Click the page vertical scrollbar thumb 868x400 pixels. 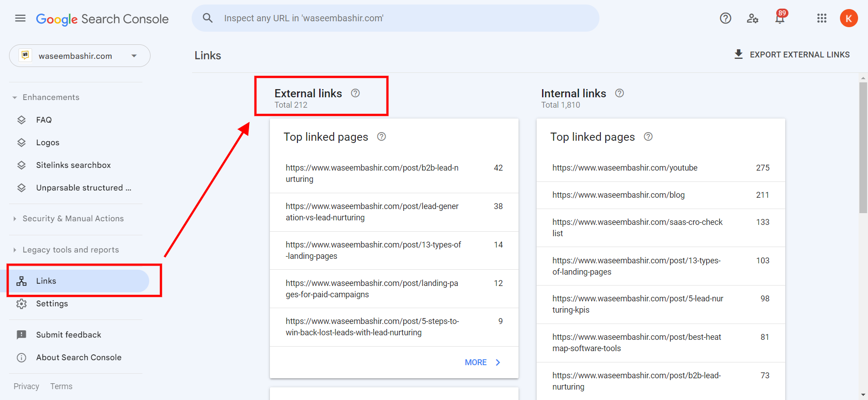point(863,148)
